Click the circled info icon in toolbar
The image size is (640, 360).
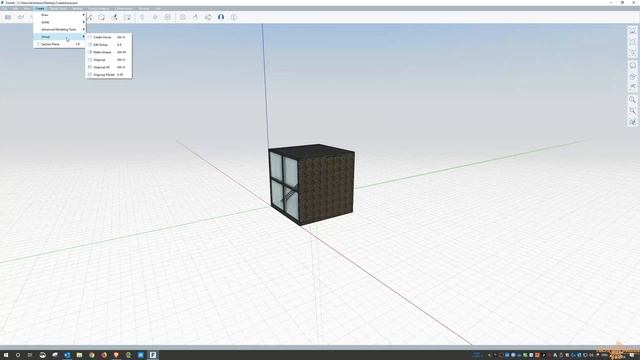[x=234, y=17]
